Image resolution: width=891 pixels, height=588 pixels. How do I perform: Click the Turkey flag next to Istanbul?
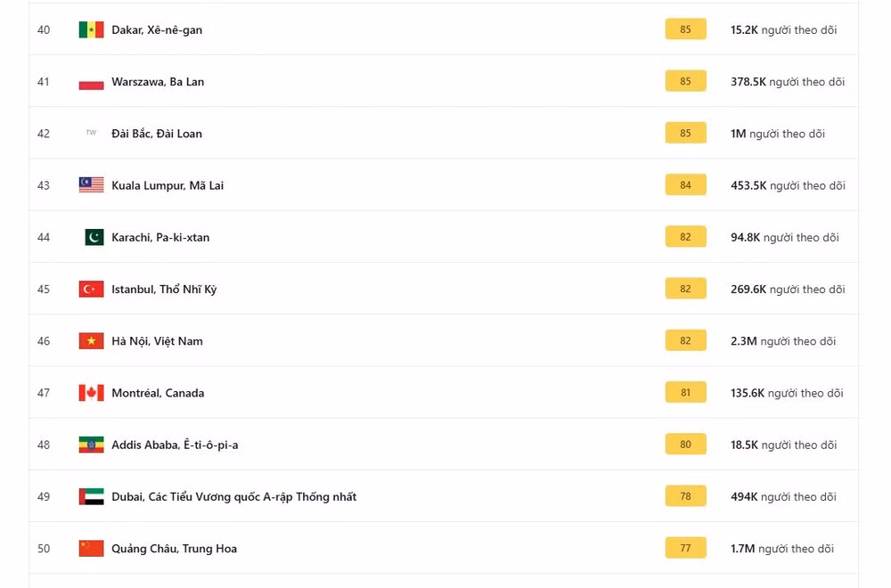coord(91,290)
